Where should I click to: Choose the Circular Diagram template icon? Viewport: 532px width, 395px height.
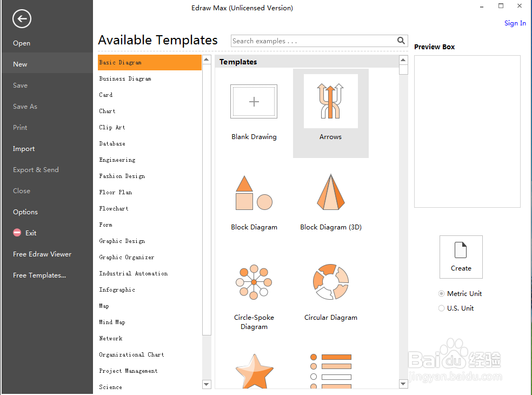pos(331,281)
